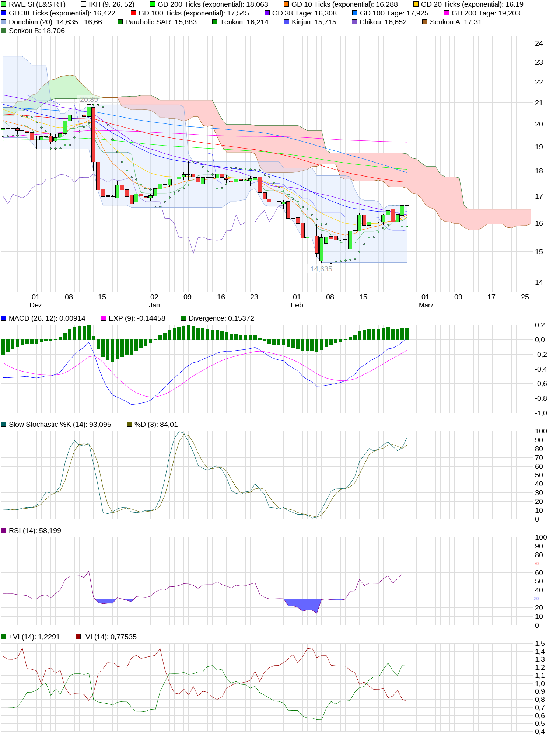
Task: Click the white IKH legend swatch
Action: click(x=84, y=4)
